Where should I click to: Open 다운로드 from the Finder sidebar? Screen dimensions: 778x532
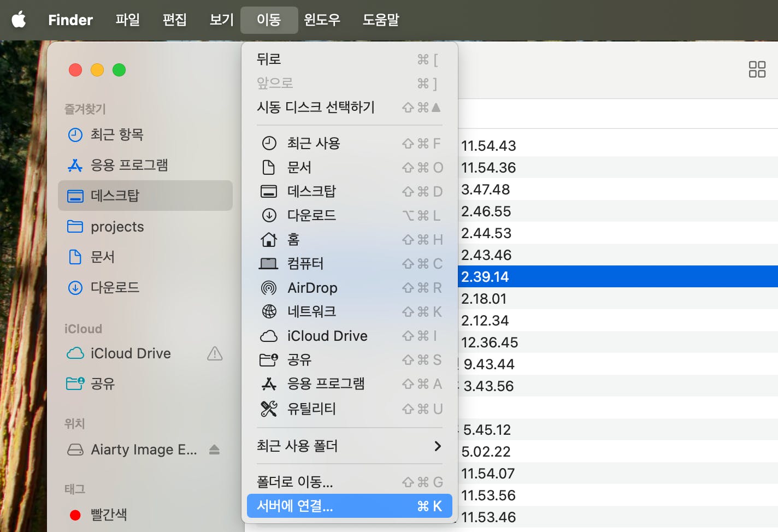click(115, 287)
